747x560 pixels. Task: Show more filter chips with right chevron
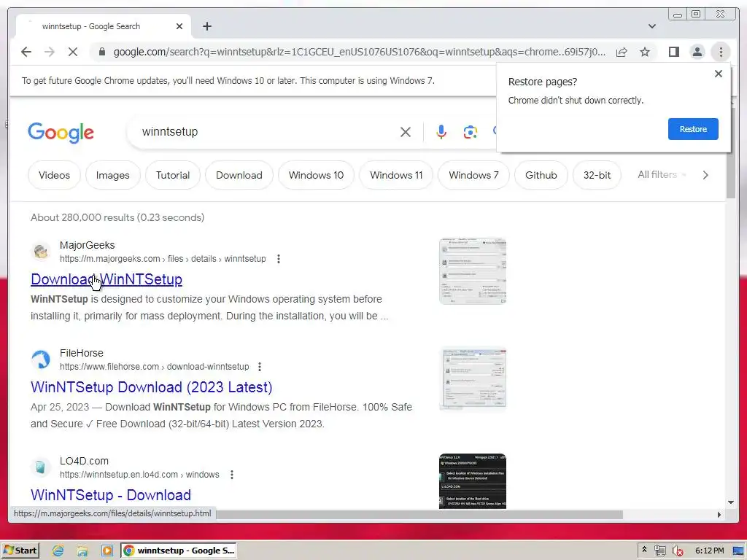click(705, 175)
